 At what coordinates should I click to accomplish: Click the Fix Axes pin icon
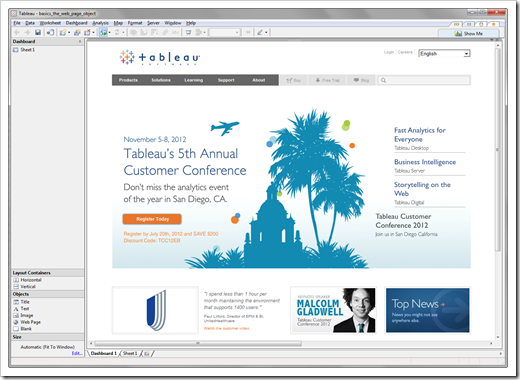click(x=248, y=32)
